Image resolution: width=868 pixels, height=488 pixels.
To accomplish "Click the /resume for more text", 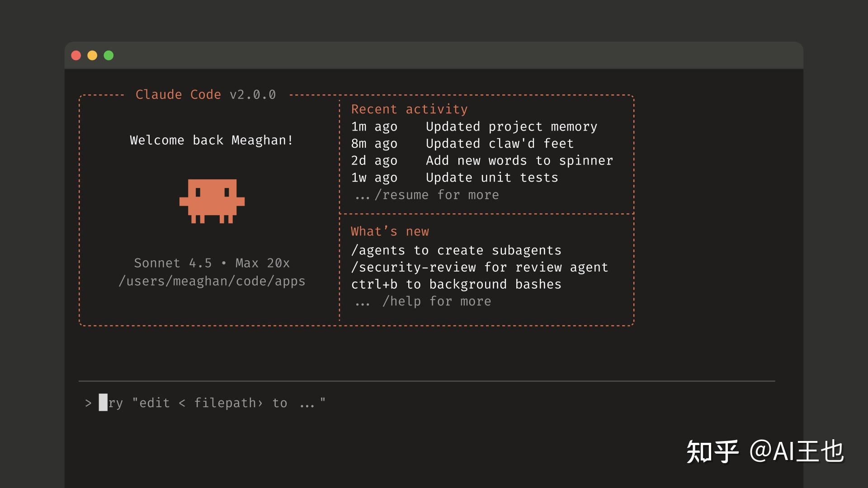I will (436, 195).
